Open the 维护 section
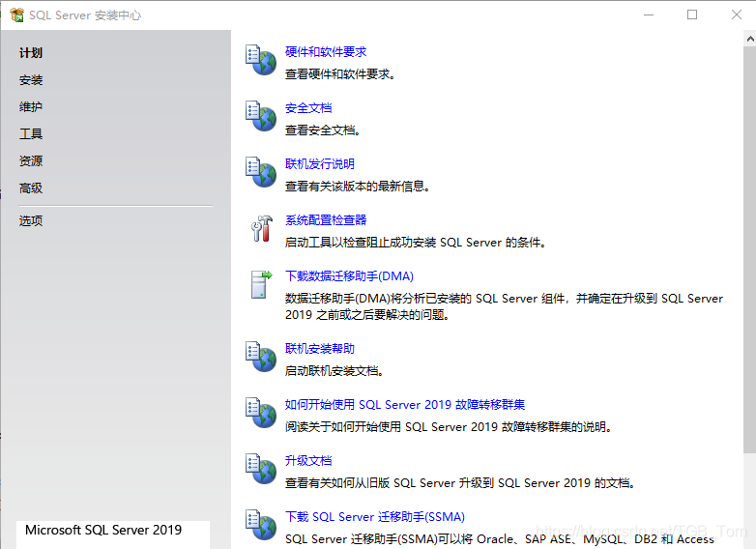756x549 pixels. click(x=31, y=107)
